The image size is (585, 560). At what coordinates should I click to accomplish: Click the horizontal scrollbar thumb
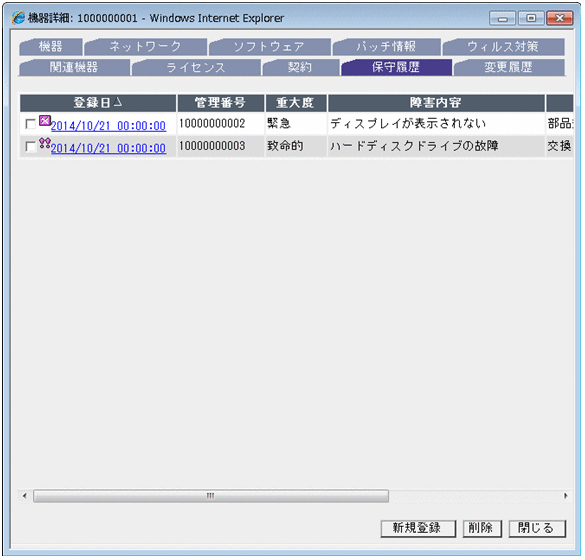pyautogui.click(x=211, y=496)
